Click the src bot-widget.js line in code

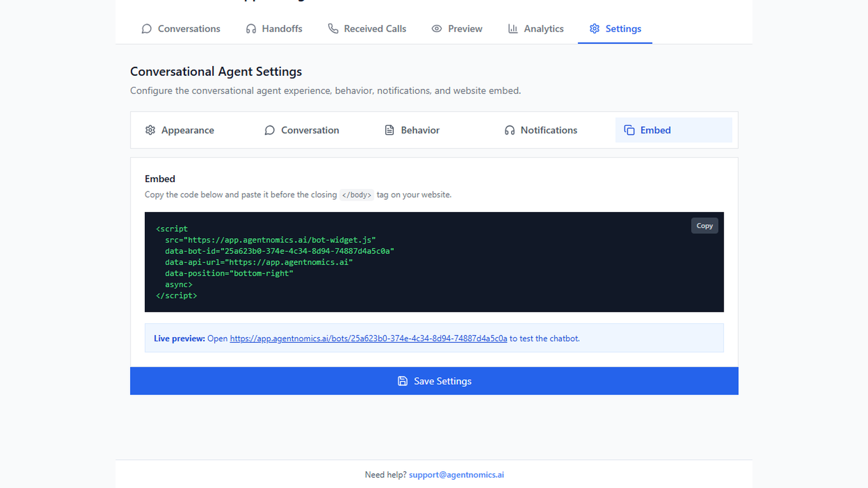pos(270,240)
